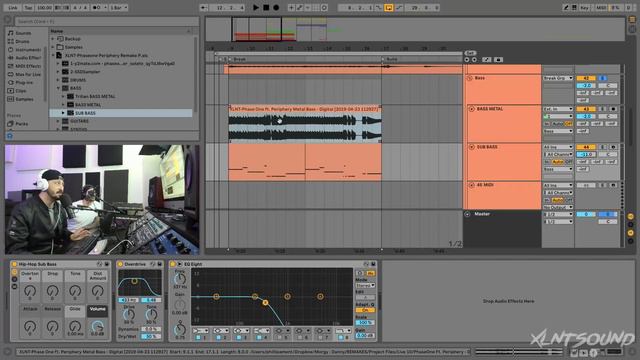Open the 1 Bar quantization menu
The image size is (640, 360).
tap(119, 7)
